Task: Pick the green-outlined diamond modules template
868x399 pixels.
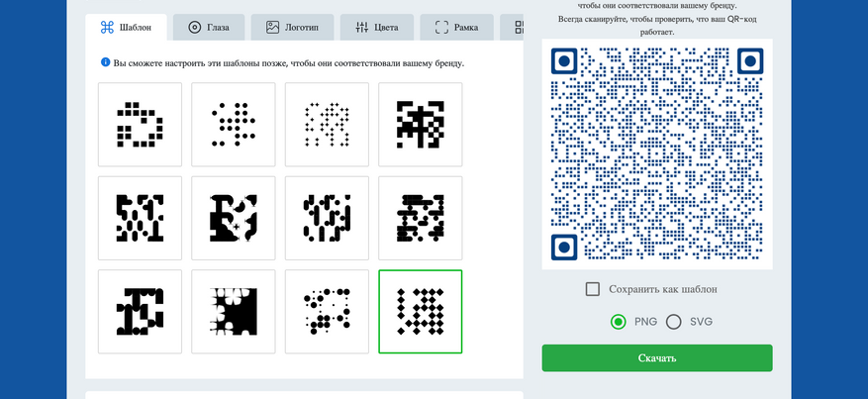Action: click(421, 312)
